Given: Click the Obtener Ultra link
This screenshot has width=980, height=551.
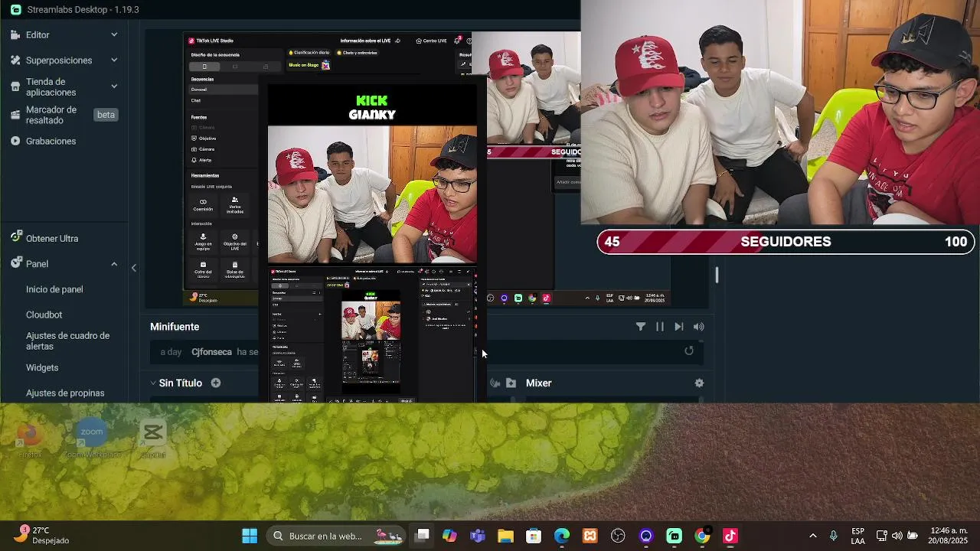Looking at the screenshot, I should click(x=52, y=238).
